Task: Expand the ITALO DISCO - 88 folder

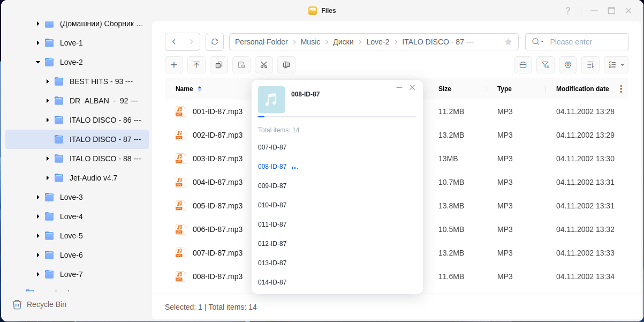Action: tap(48, 159)
